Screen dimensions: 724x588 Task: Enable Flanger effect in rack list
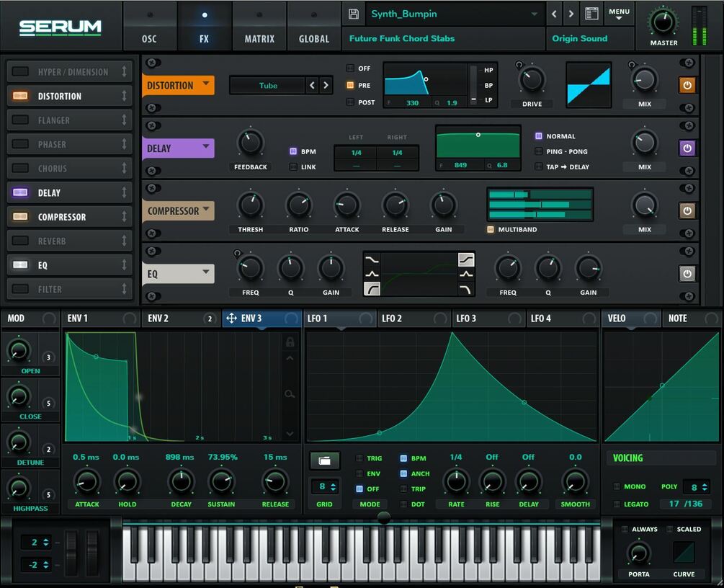click(x=20, y=120)
